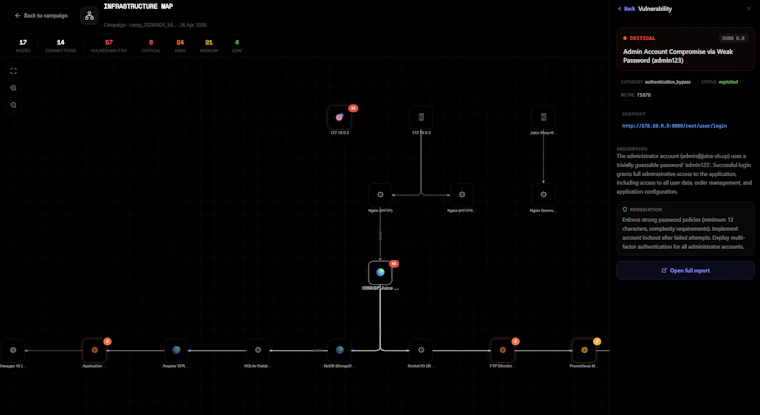Image resolution: width=760 pixels, height=415 pixels.
Task: Click the orange badge on Application node
Action: 107,341
